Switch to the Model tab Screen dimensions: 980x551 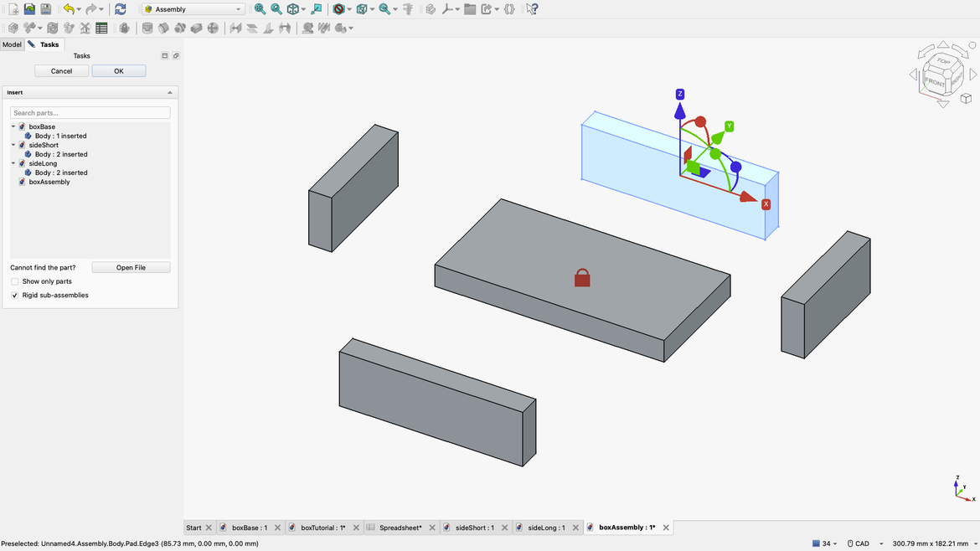(13, 44)
